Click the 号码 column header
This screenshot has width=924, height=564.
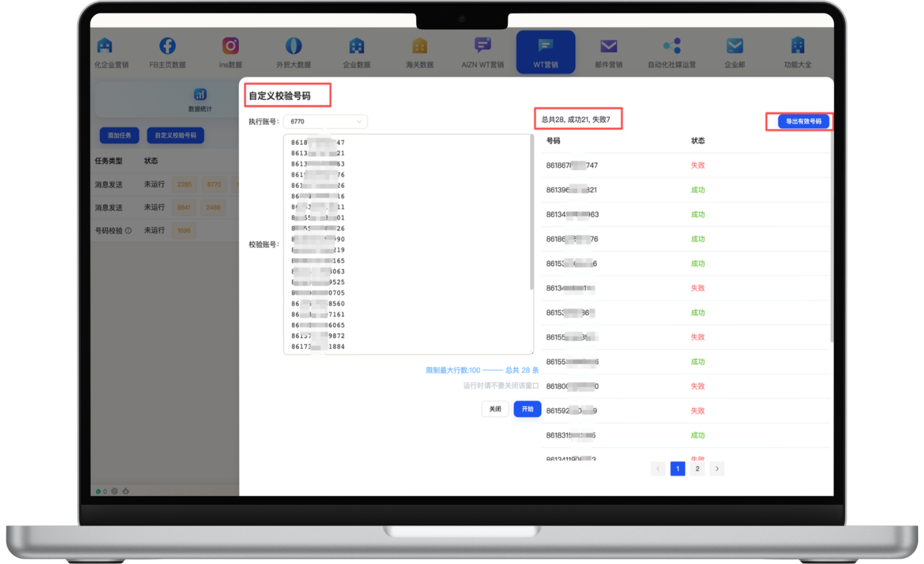click(553, 141)
